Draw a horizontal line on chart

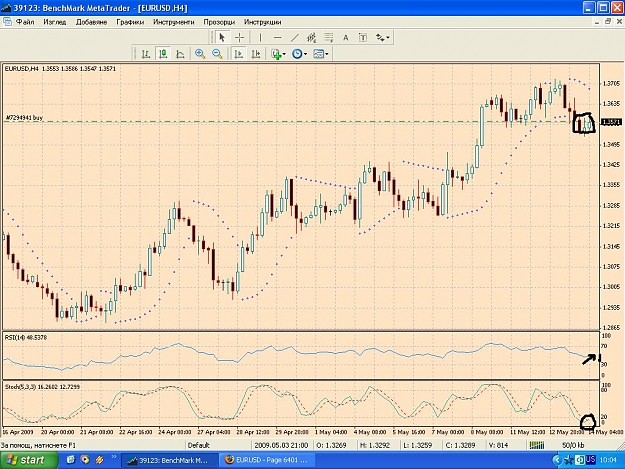(278, 38)
